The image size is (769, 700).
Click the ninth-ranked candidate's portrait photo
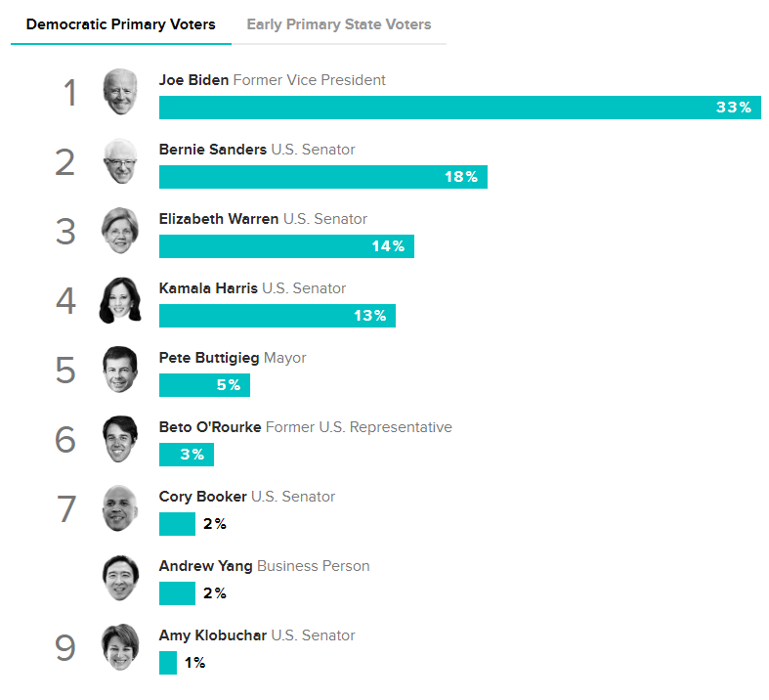[x=119, y=647]
